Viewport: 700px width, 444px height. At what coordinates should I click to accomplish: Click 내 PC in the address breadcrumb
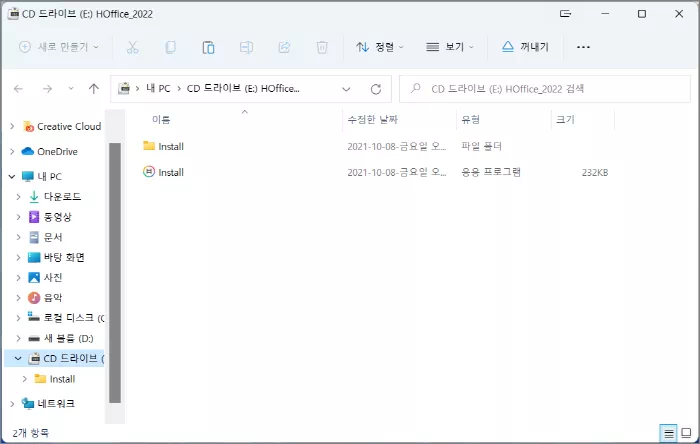tap(158, 88)
